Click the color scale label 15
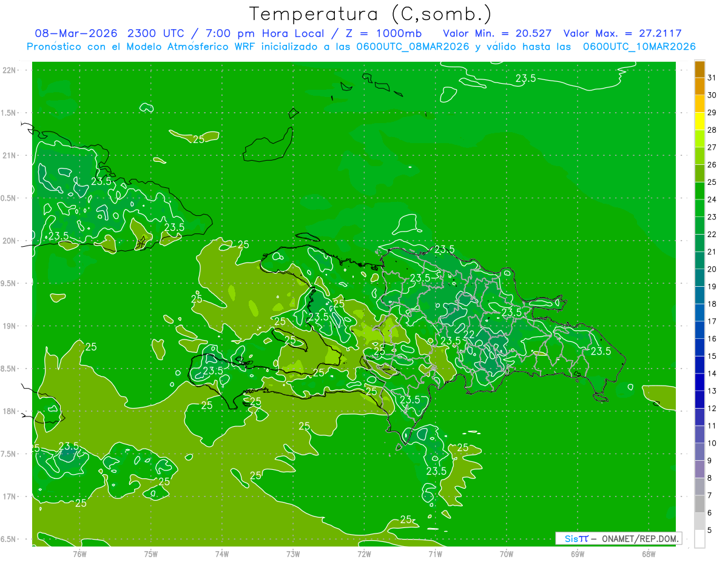The width and height of the screenshot is (728, 562). (x=712, y=356)
